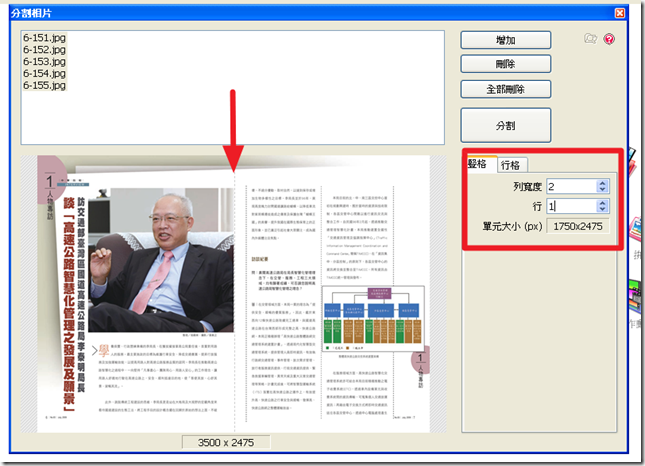Screen dimensions: 645x466
Task: Close the 分割相片 dialog with the X
Action: click(619, 13)
